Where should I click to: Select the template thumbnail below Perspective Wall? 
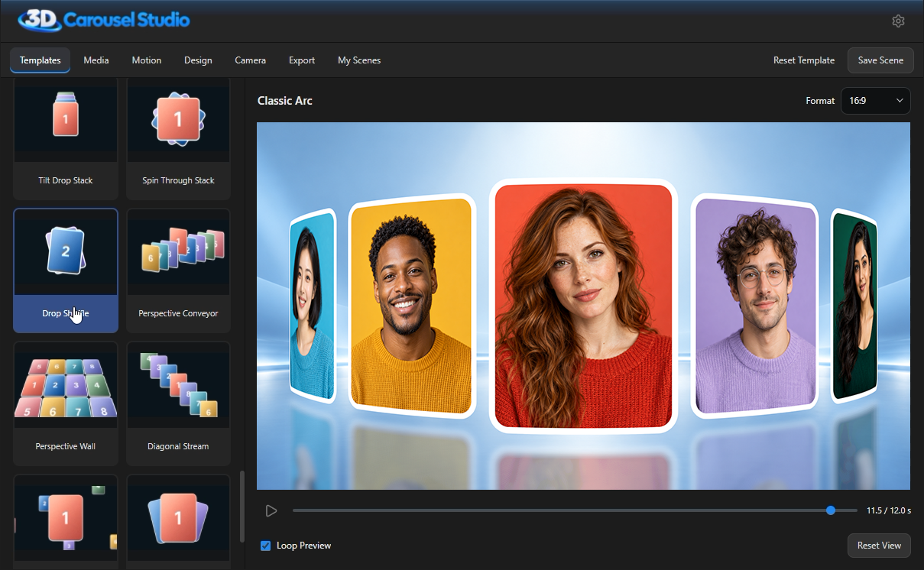(66, 520)
